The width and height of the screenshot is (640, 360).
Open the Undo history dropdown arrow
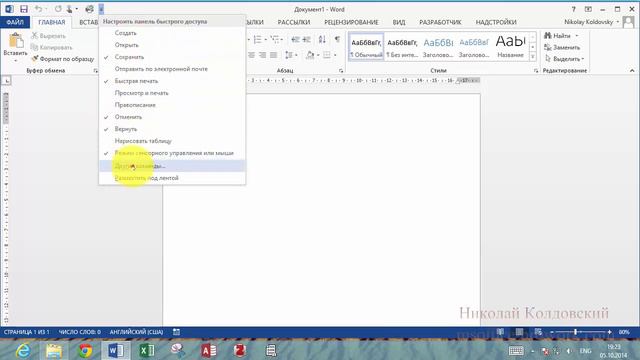tap(45, 9)
